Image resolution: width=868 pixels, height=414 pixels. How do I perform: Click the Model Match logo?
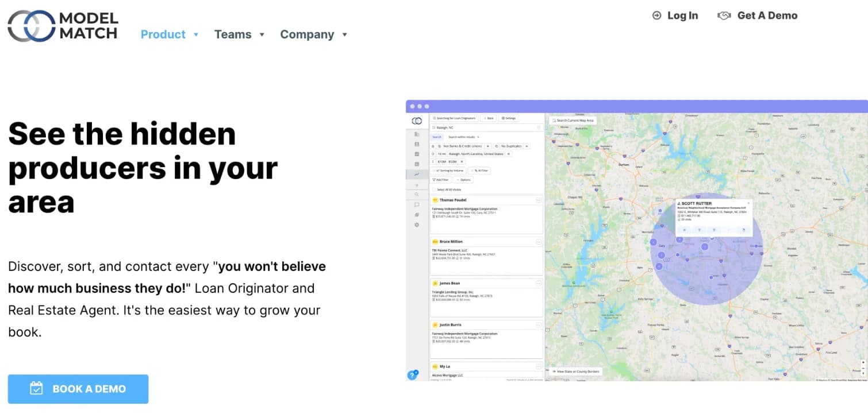(x=63, y=26)
